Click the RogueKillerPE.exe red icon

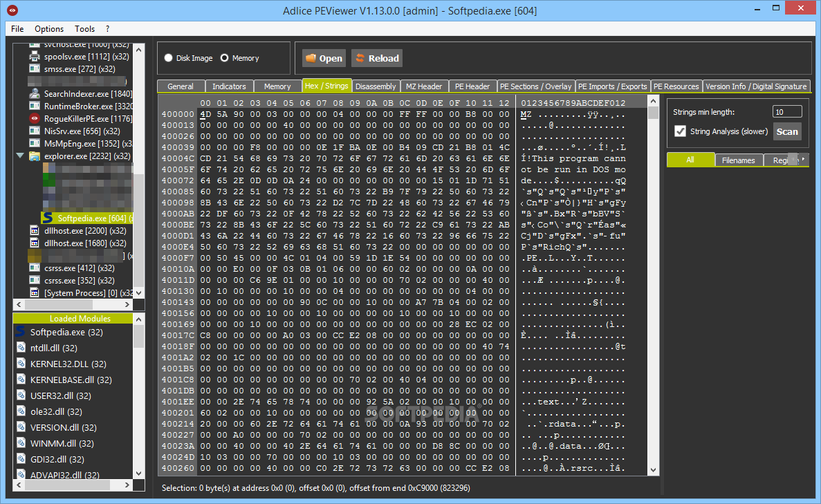click(x=35, y=118)
